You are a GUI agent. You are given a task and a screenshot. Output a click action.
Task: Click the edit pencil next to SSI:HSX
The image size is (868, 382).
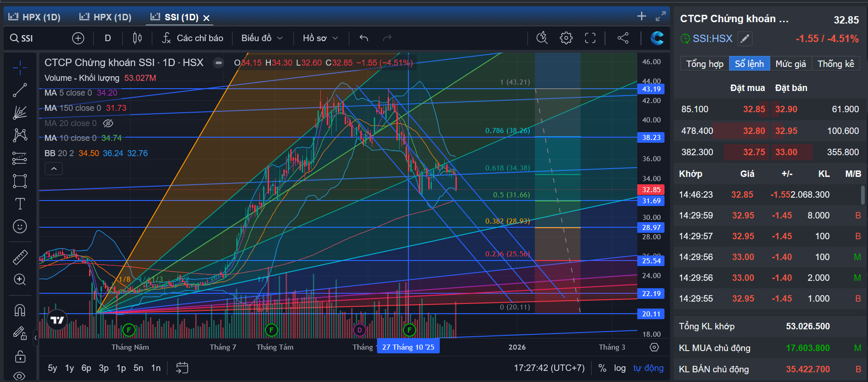[x=745, y=39]
